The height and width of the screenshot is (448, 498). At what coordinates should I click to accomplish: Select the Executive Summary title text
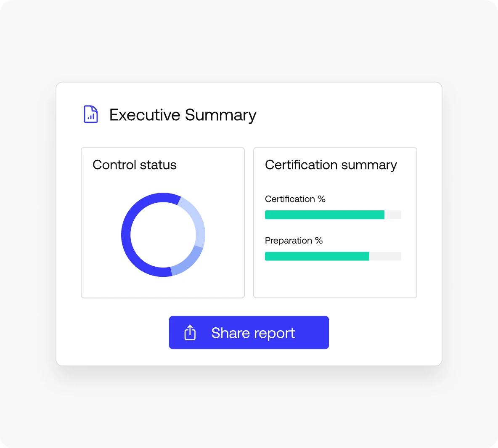click(183, 115)
